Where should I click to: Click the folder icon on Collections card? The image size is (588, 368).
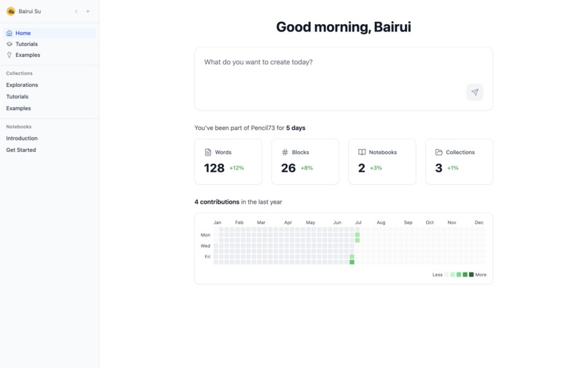click(438, 153)
